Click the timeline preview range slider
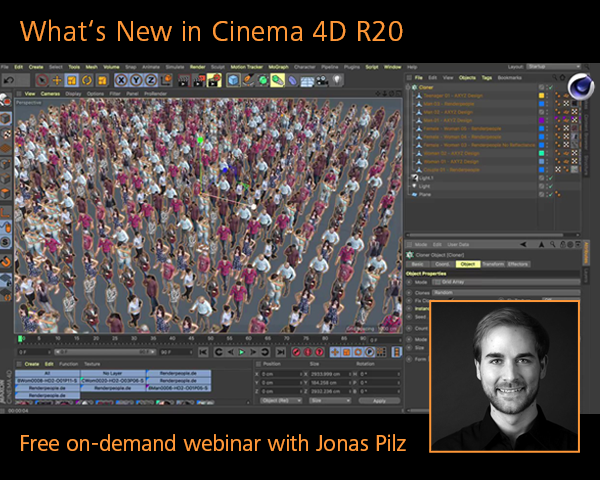 [x=104, y=352]
